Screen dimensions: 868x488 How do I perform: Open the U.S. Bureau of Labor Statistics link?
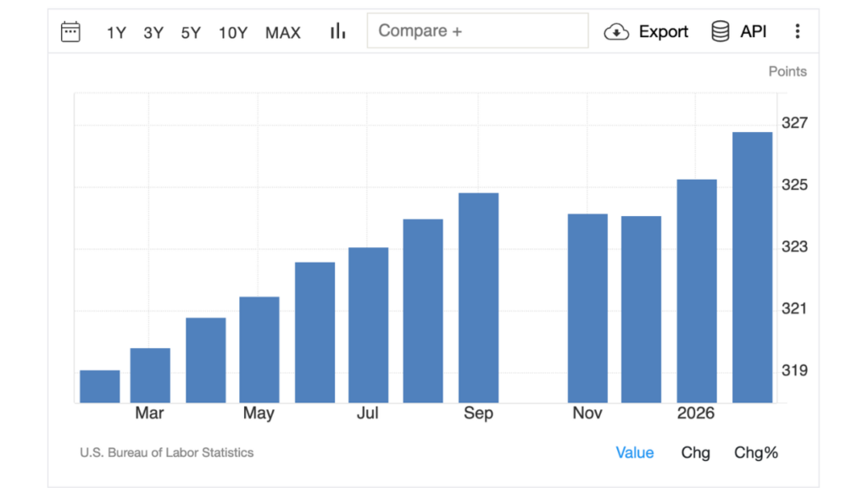(165, 452)
